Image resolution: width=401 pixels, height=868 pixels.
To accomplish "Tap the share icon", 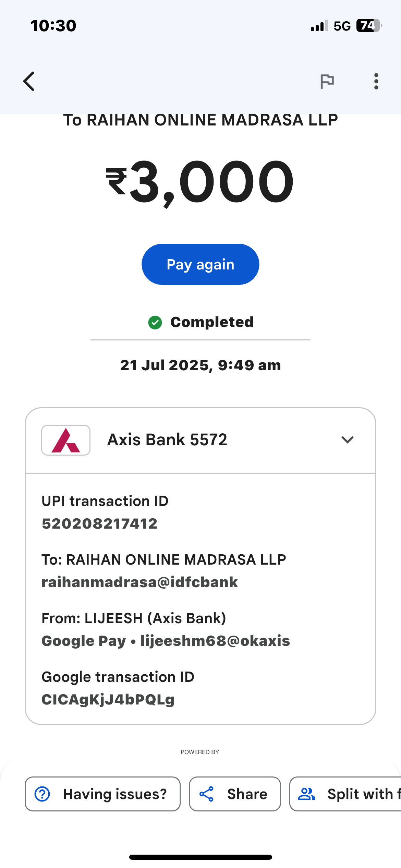I will (x=207, y=794).
